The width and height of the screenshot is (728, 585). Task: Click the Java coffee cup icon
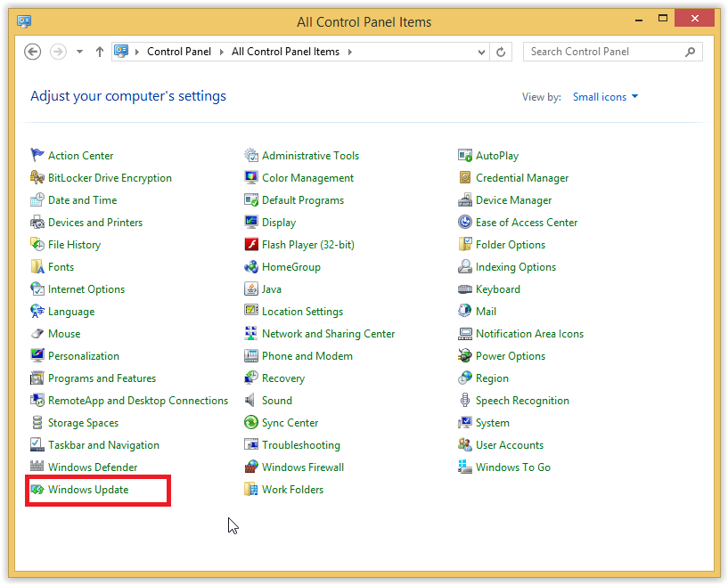[251, 288]
